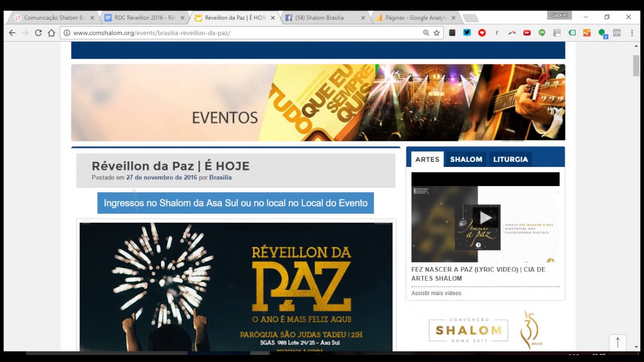
Task: Open Fez Nascer a Paz lyric video title
Action: coord(478,274)
